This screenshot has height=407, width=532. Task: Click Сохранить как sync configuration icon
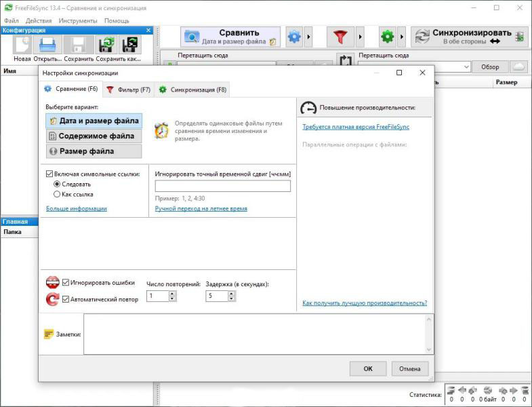[108, 45]
